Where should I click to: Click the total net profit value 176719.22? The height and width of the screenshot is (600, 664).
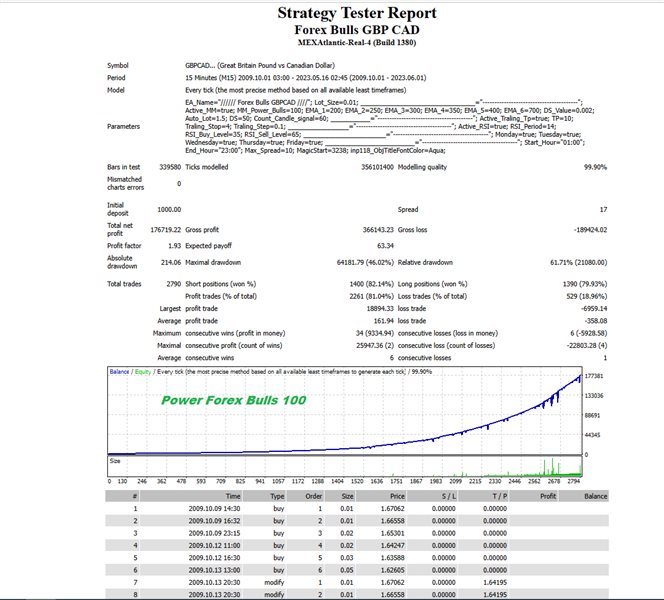coord(162,229)
